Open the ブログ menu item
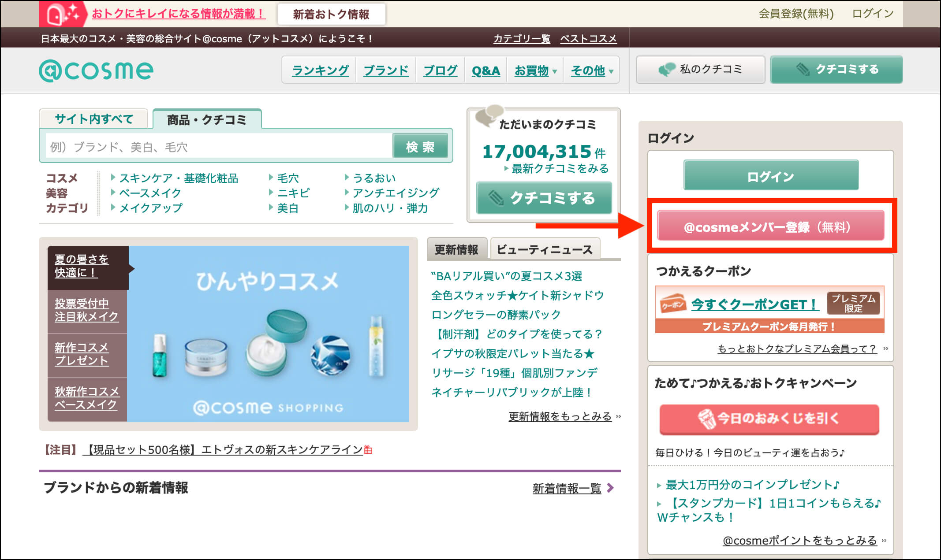 440,70
